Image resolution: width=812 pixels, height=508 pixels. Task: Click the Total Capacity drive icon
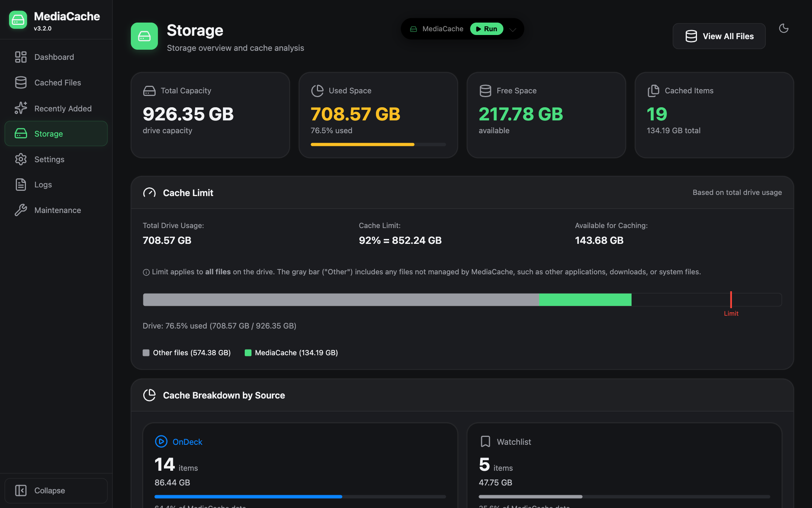pos(149,91)
